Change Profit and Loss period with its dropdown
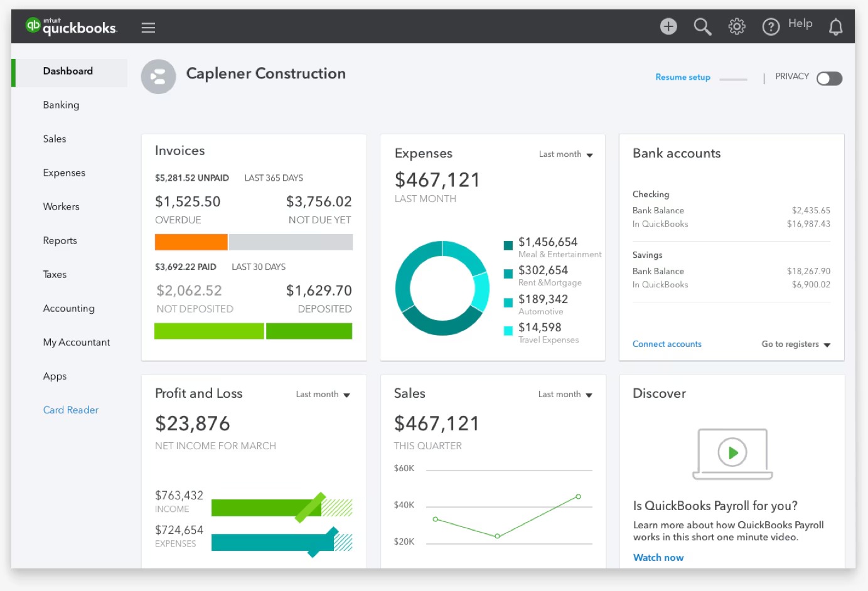The height and width of the screenshot is (591, 868). (323, 394)
